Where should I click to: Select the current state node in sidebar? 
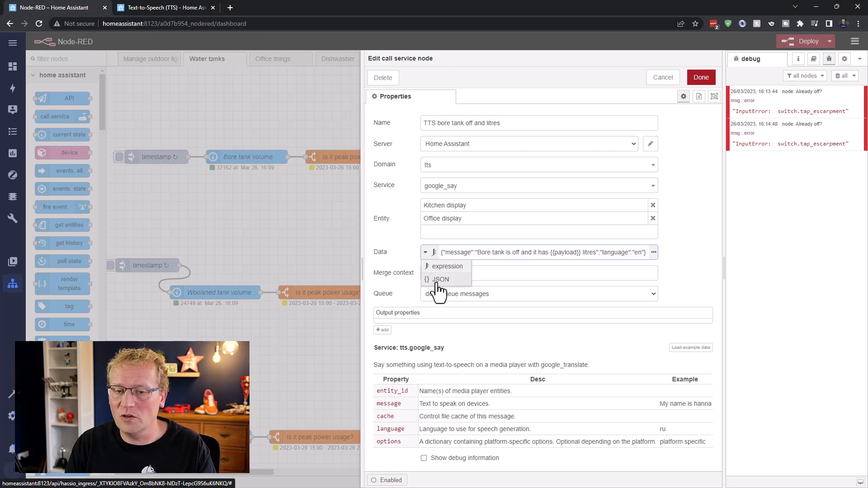(x=62, y=134)
